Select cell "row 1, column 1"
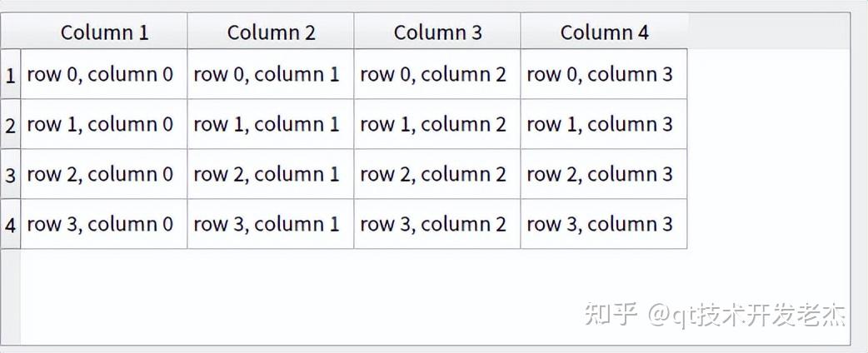Viewport: 868px width, 353px height. [x=271, y=125]
